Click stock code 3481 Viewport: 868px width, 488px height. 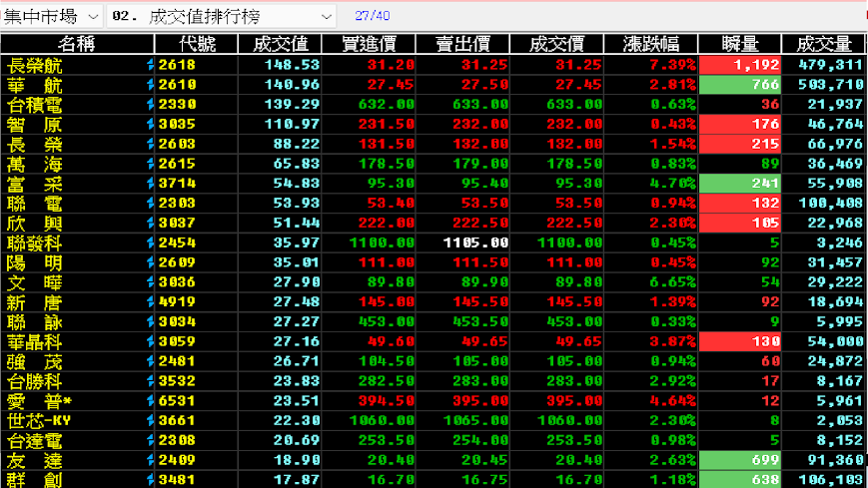coord(177,480)
